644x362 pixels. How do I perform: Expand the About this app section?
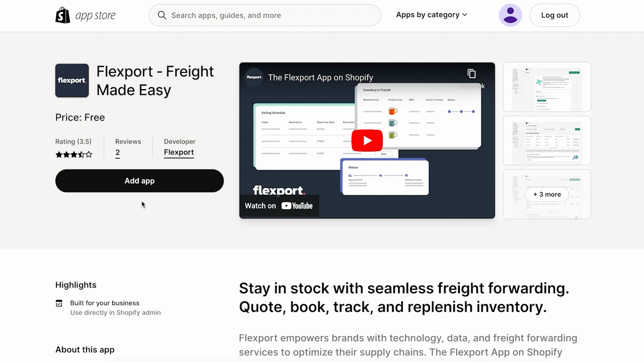(84, 350)
